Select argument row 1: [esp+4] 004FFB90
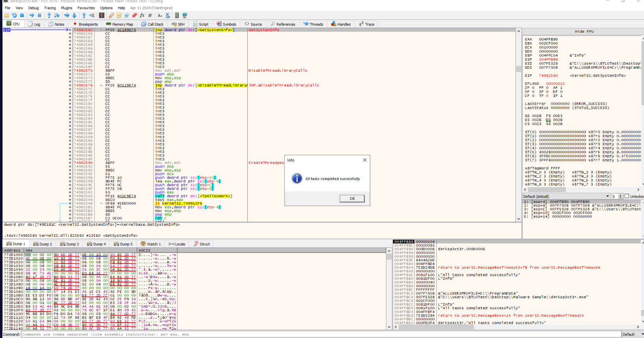 coord(581,202)
